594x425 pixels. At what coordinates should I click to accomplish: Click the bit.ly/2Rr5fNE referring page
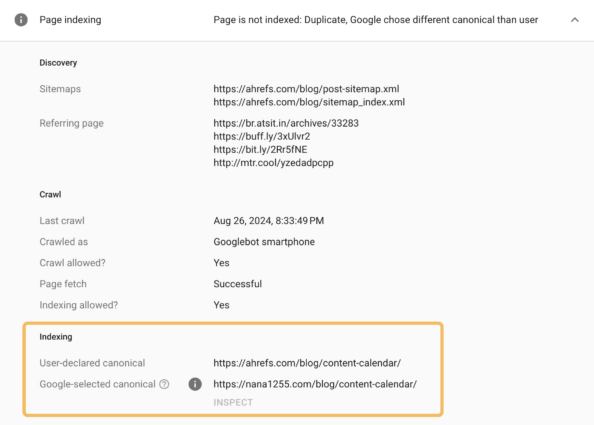coord(260,150)
